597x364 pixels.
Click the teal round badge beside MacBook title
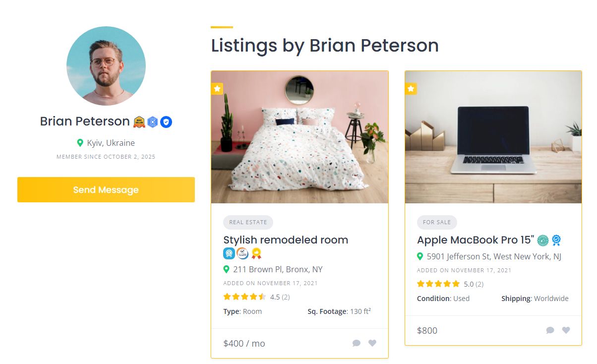coord(543,241)
